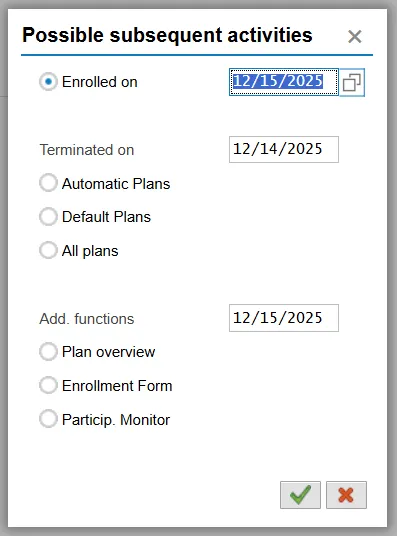The image size is (397, 536).
Task: Pick the All plans radio option
Action: (48, 250)
